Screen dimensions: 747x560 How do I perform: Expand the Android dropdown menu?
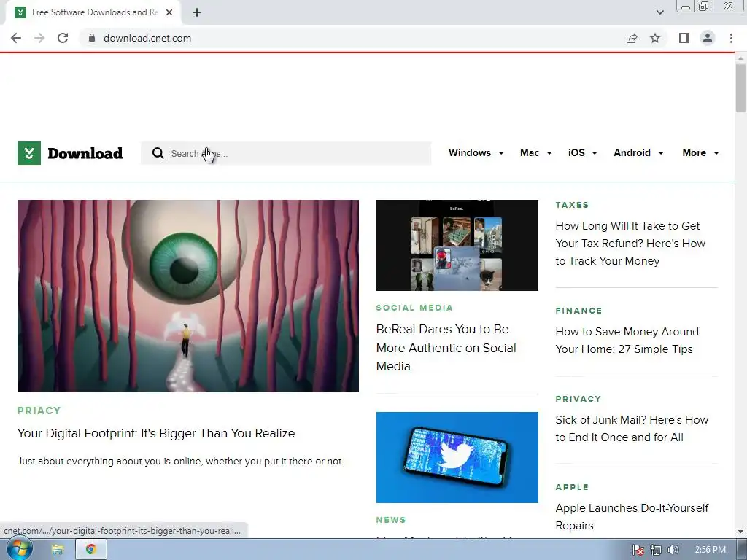coord(638,153)
